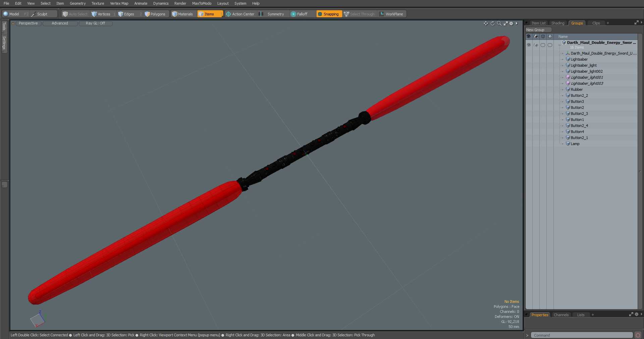Activate Items selection mode
644x339 pixels.
click(x=210, y=14)
